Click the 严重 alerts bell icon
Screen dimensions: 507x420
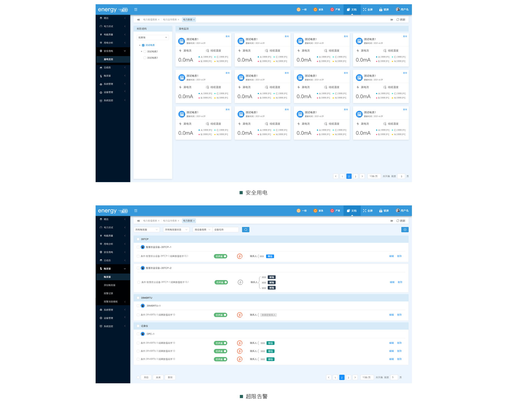(335, 9)
